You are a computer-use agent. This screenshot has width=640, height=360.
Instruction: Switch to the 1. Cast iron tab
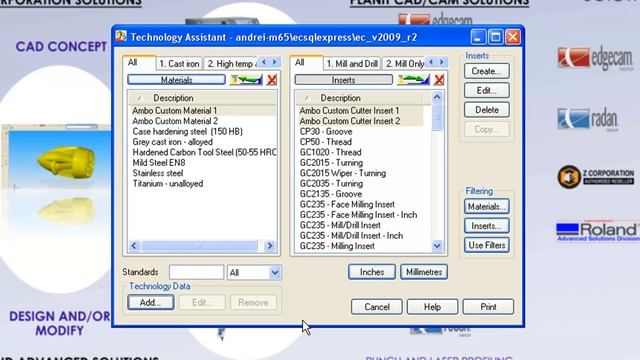pyautogui.click(x=179, y=64)
